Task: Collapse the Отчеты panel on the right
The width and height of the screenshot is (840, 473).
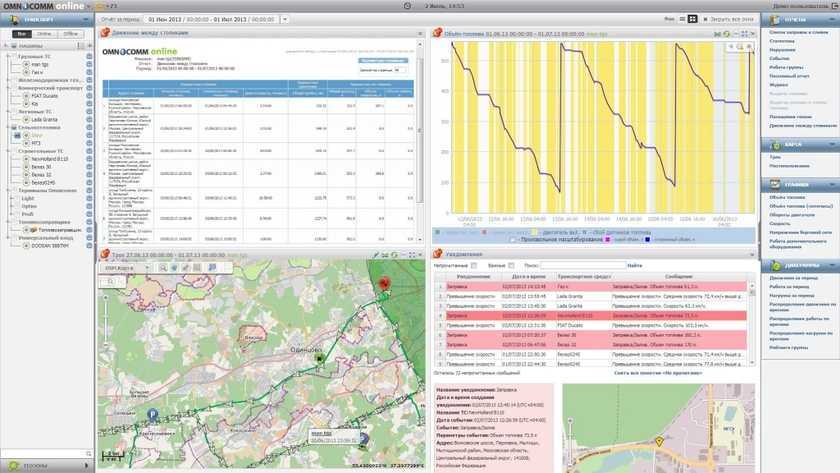Action: [x=831, y=19]
